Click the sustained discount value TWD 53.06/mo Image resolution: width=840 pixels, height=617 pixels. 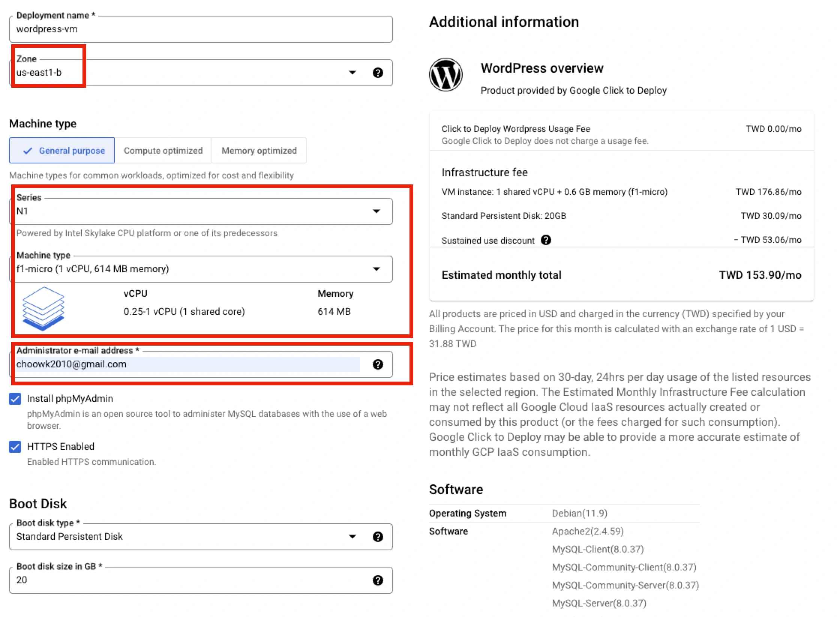(x=768, y=240)
